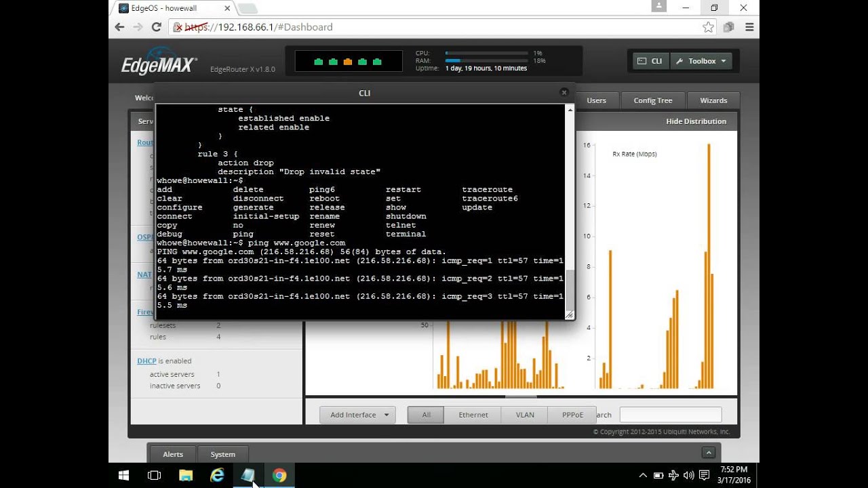
Task: Click the 'rulesets' count row
Action: point(185,325)
